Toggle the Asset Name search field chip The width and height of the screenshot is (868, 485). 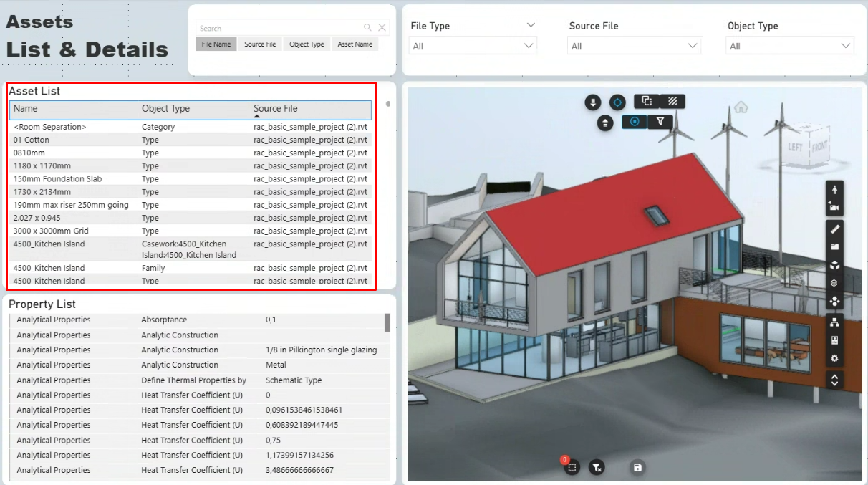(x=355, y=44)
